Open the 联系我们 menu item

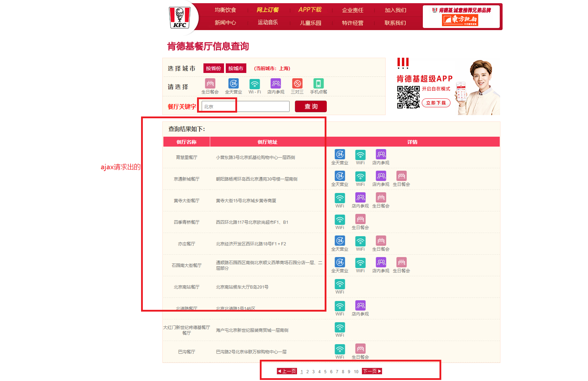click(396, 23)
